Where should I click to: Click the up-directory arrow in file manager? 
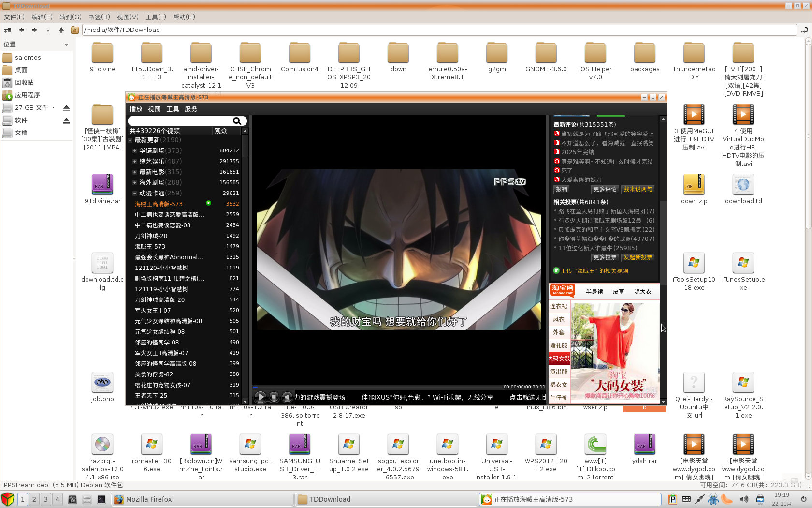[x=61, y=30]
